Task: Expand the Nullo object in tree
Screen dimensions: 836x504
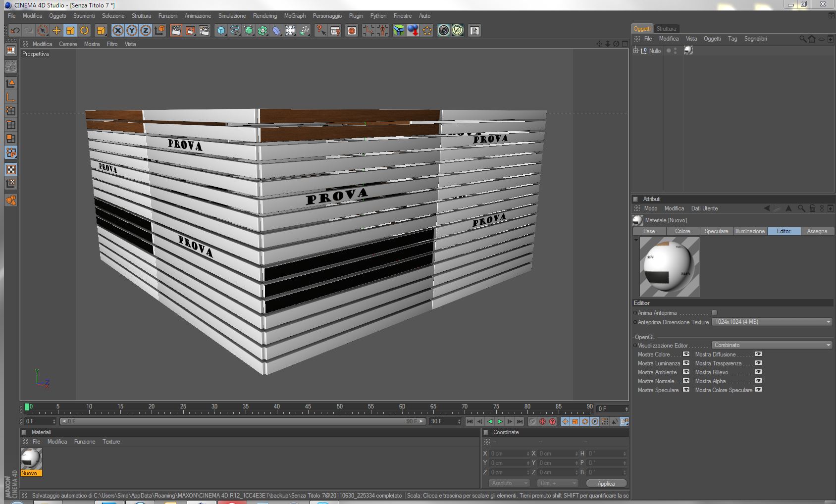Action: 636,50
